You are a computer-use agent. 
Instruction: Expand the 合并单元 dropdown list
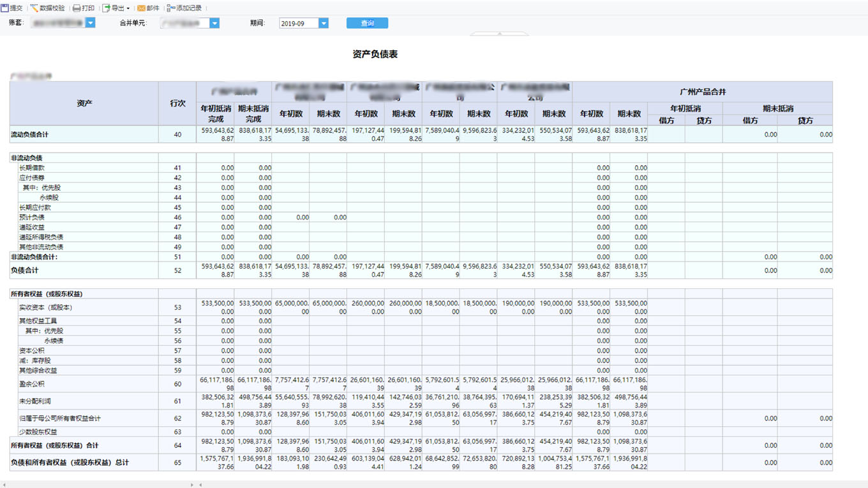[x=214, y=23]
